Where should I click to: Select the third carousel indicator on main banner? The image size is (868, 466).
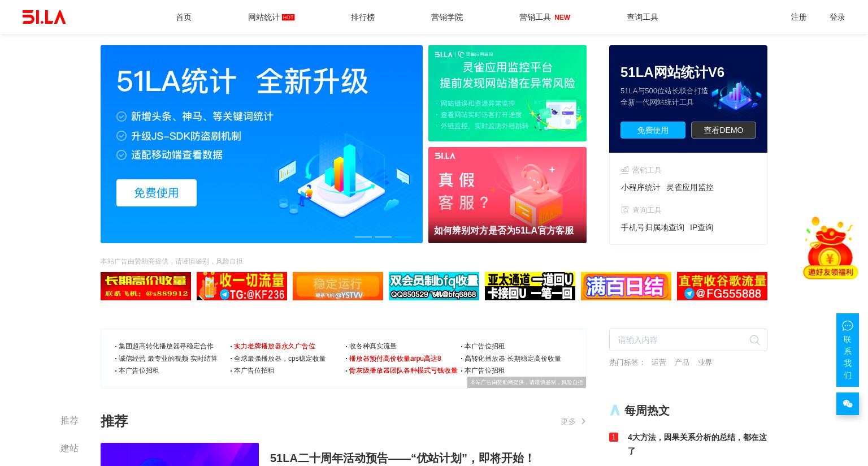403,236
